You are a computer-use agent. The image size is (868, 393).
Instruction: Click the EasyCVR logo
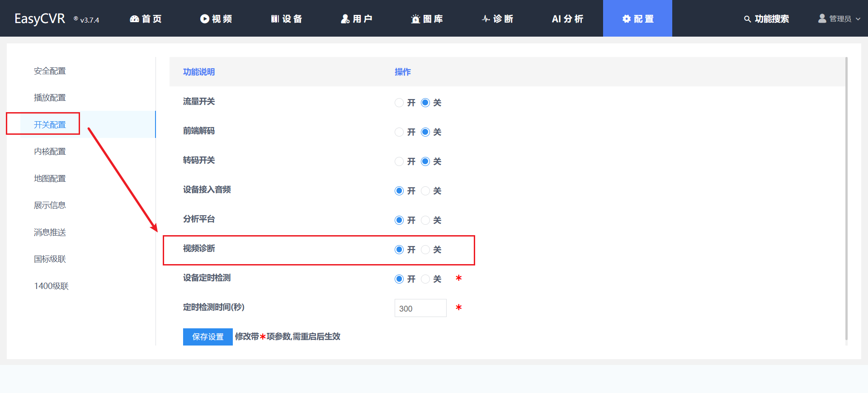[x=40, y=19]
